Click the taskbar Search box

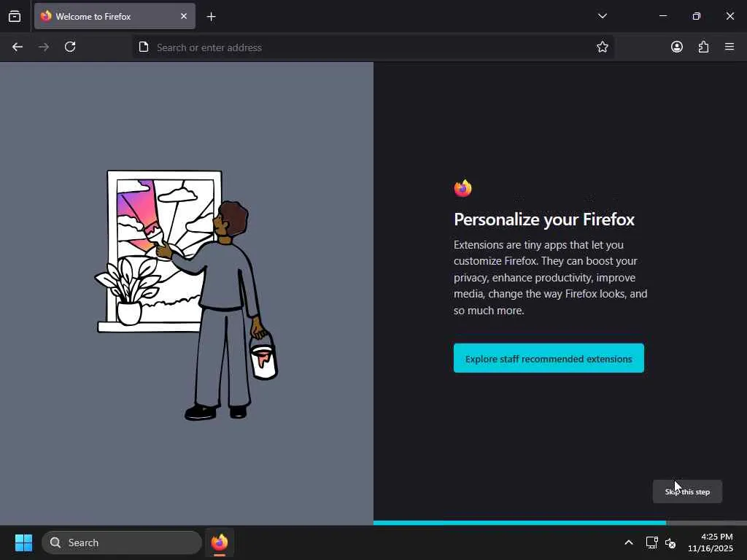pos(122,542)
